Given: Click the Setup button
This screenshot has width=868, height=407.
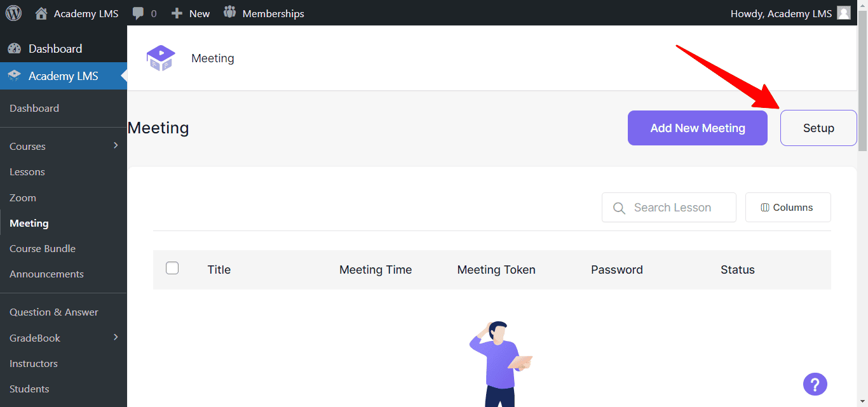Looking at the screenshot, I should coord(818,128).
